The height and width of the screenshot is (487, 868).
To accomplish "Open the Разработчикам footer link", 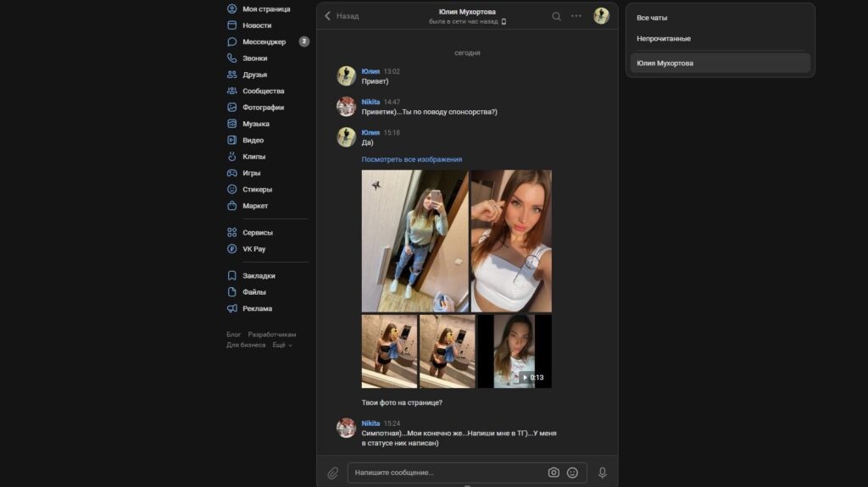I will click(x=272, y=335).
